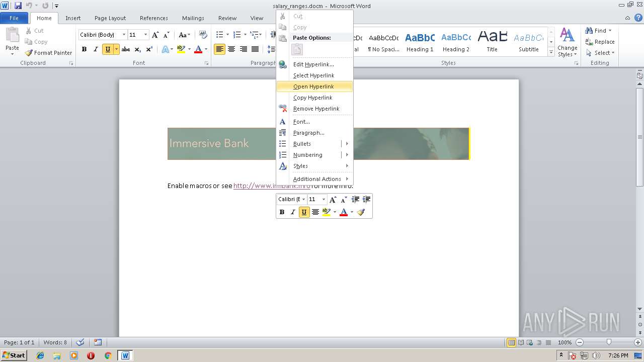Toggle Underline in the floating mini toolbar
Image resolution: width=644 pixels, height=362 pixels.
(x=304, y=212)
